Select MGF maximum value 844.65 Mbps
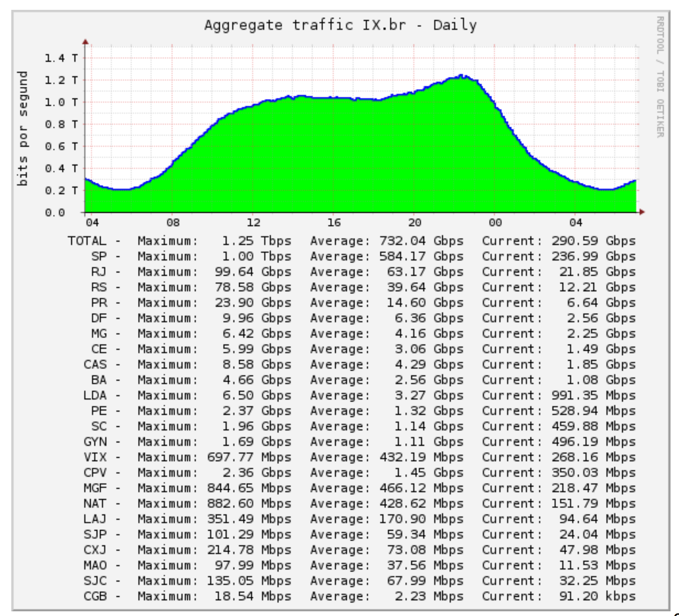 [x=249, y=488]
